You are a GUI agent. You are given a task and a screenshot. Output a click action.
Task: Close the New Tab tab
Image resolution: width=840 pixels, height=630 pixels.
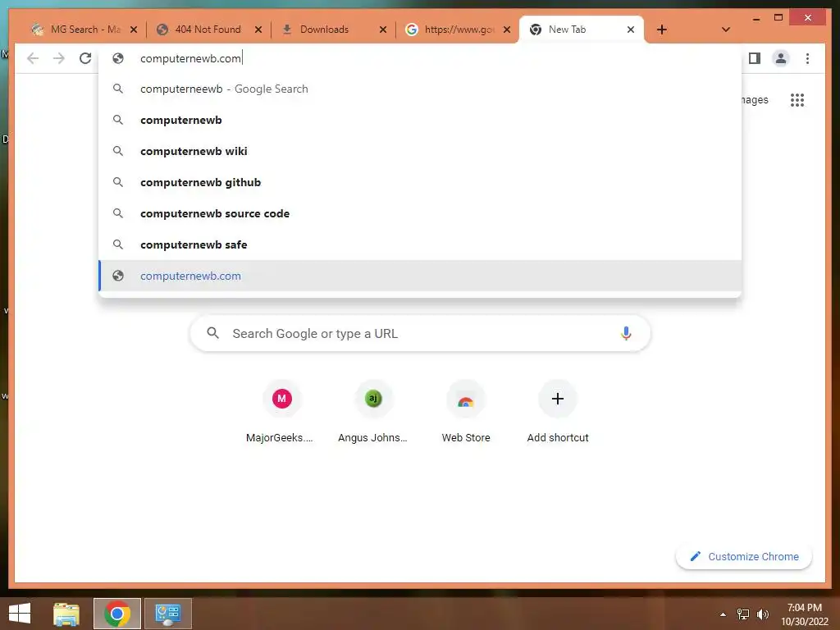tap(631, 30)
